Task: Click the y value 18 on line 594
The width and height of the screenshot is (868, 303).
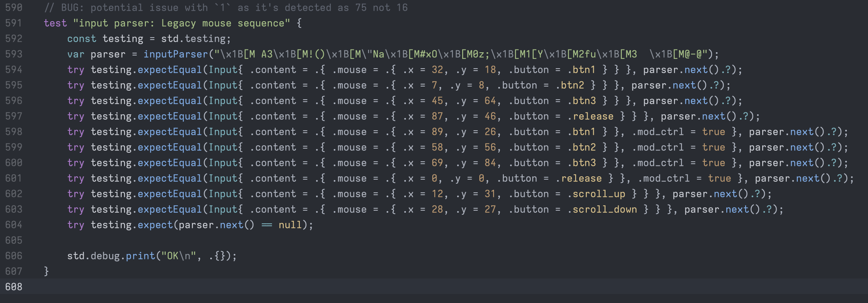Action: (490, 70)
